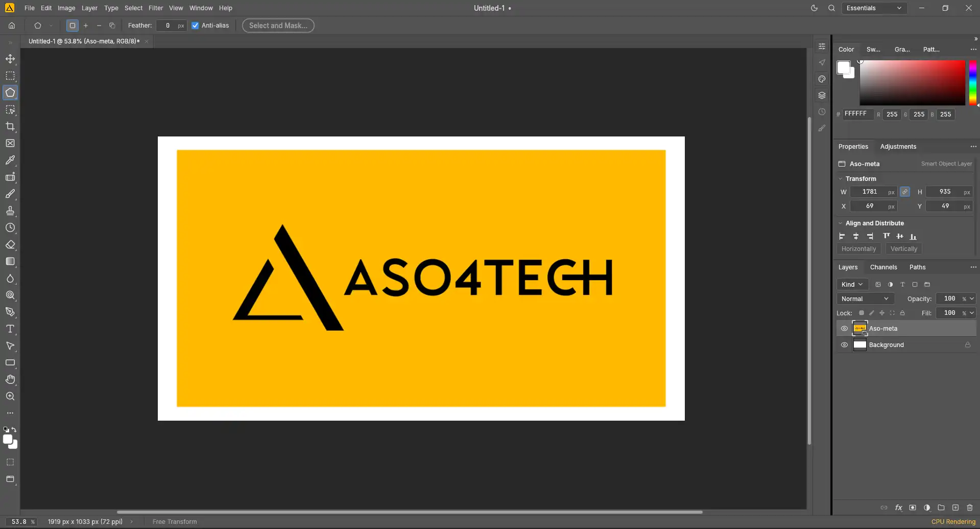Image resolution: width=980 pixels, height=529 pixels.
Task: Select the Brush tool
Action: point(10,194)
